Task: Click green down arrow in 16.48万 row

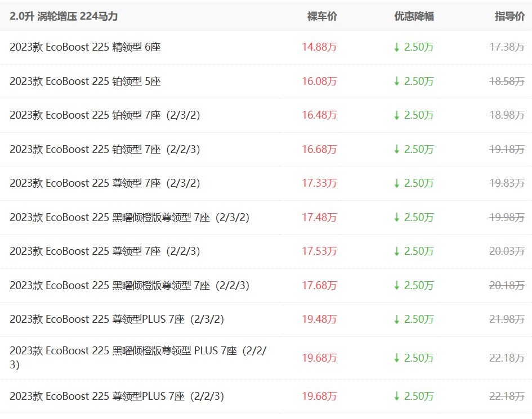Action: pos(397,116)
